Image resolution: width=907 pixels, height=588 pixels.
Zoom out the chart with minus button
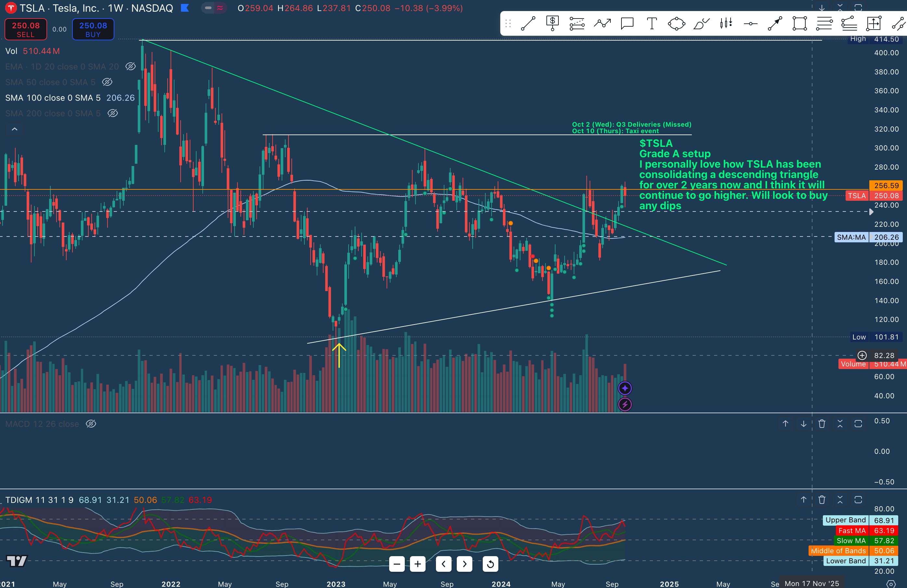(397, 564)
